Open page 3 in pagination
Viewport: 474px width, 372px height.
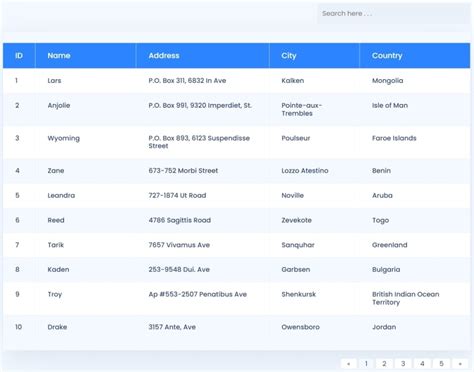click(x=403, y=364)
